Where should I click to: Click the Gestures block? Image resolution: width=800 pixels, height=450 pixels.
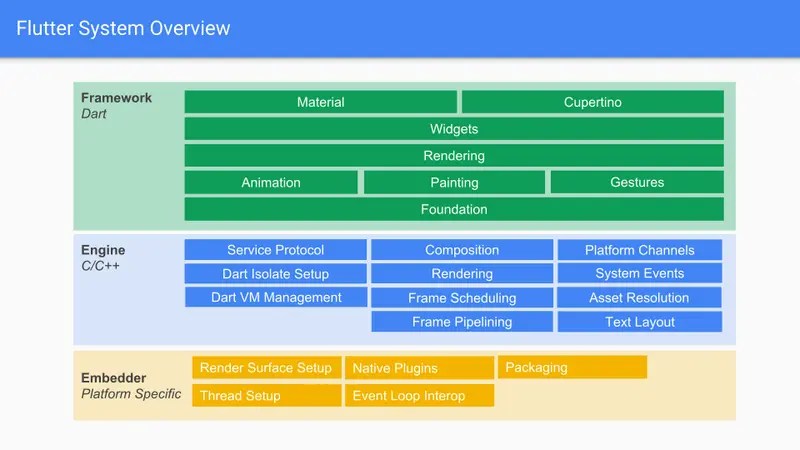click(x=637, y=183)
